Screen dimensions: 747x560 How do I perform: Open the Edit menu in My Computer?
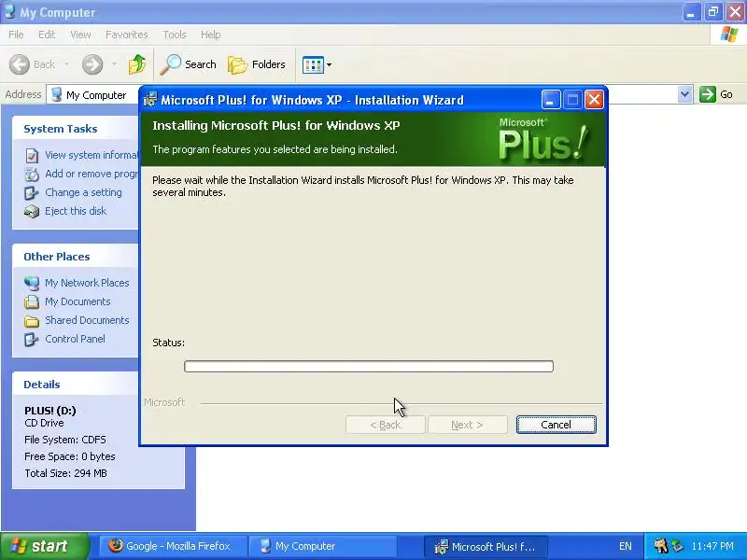pyautogui.click(x=46, y=35)
